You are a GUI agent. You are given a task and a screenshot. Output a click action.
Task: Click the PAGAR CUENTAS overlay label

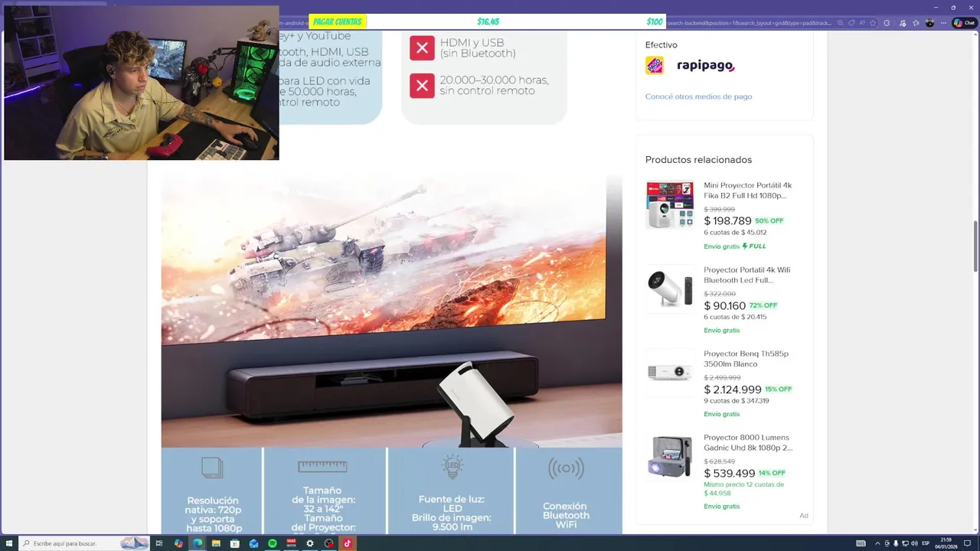(x=338, y=22)
